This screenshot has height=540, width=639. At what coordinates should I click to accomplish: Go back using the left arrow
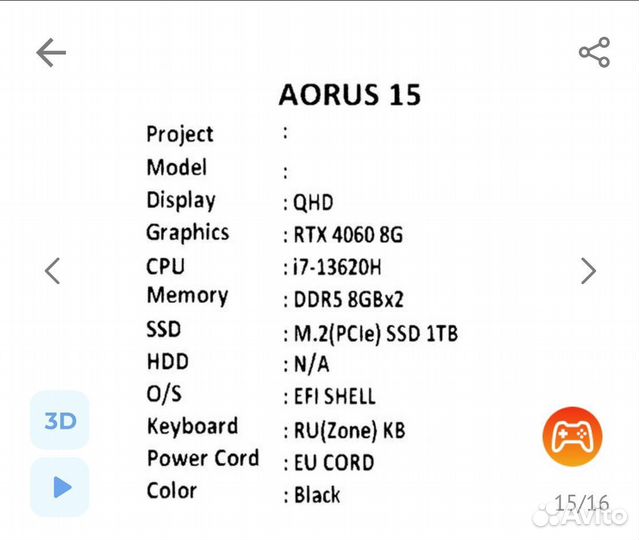coord(51,53)
